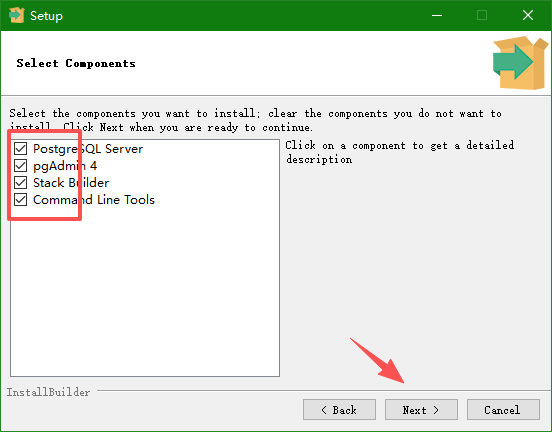Select the pgAdmin 4 component label

[65, 166]
